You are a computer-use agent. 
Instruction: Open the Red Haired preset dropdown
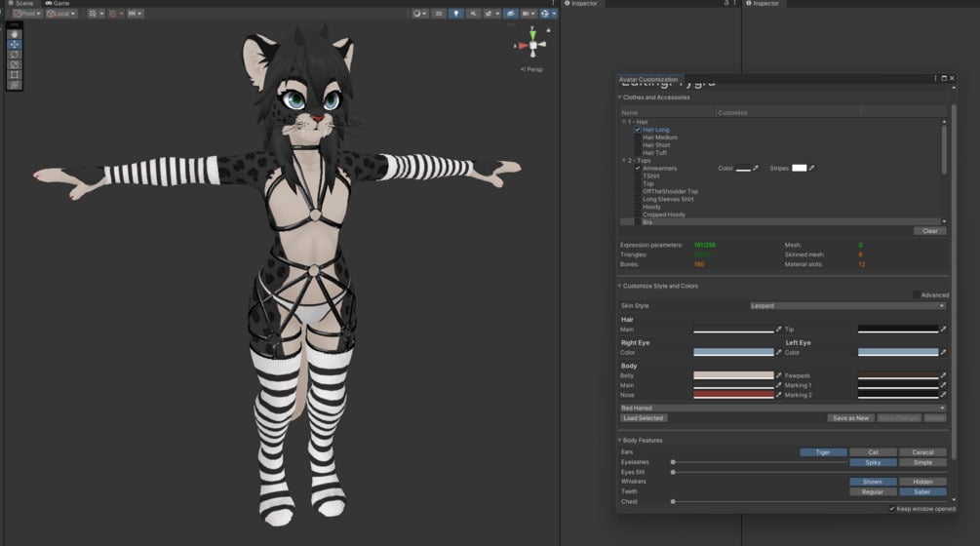tap(782, 408)
